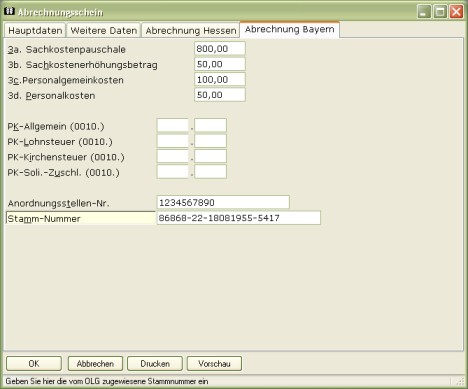Click the first PK-Kirchensteuer input box
The width and height of the screenshot is (468, 389).
click(x=173, y=156)
